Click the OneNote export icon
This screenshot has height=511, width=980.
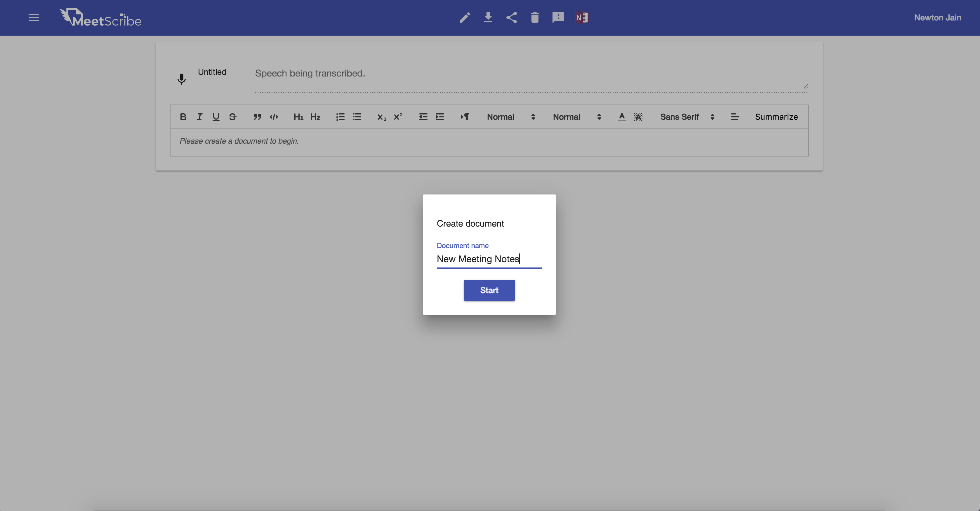581,18
